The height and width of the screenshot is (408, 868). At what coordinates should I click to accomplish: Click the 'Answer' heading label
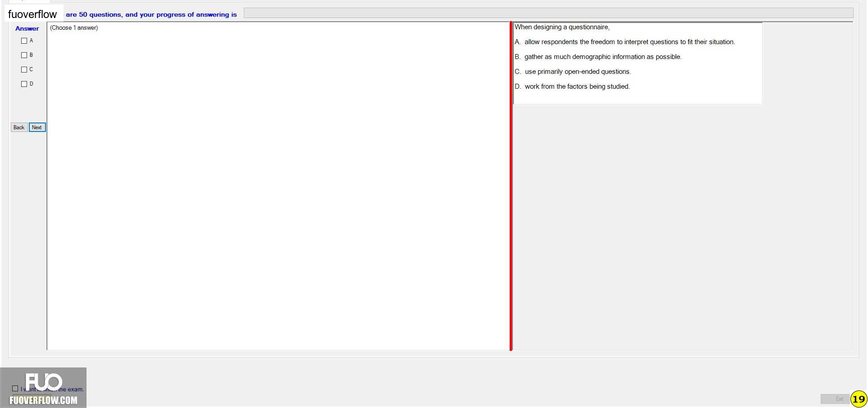[27, 28]
